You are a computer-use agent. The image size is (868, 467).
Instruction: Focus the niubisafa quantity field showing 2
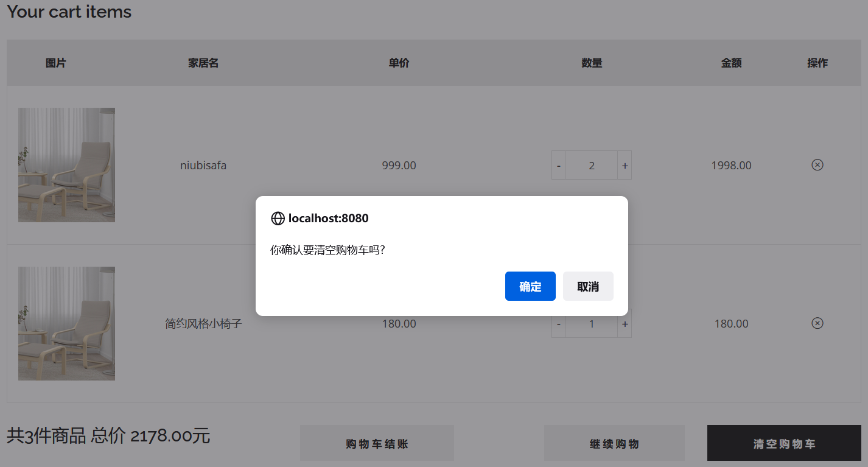pos(592,165)
